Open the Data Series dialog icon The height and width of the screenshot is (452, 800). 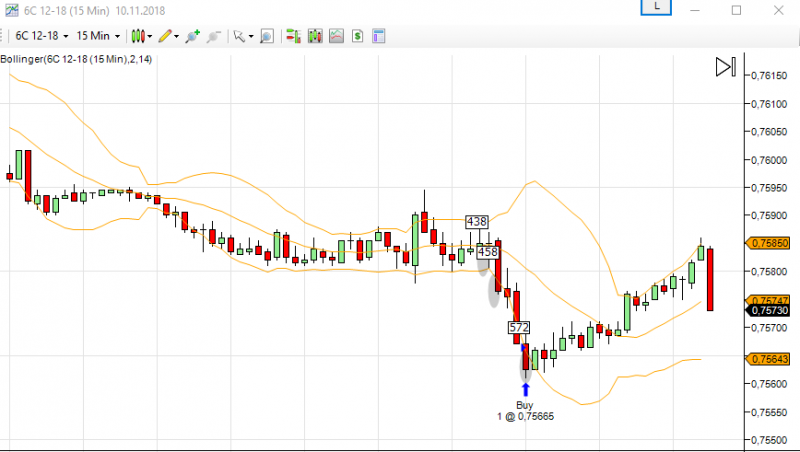[x=315, y=36]
